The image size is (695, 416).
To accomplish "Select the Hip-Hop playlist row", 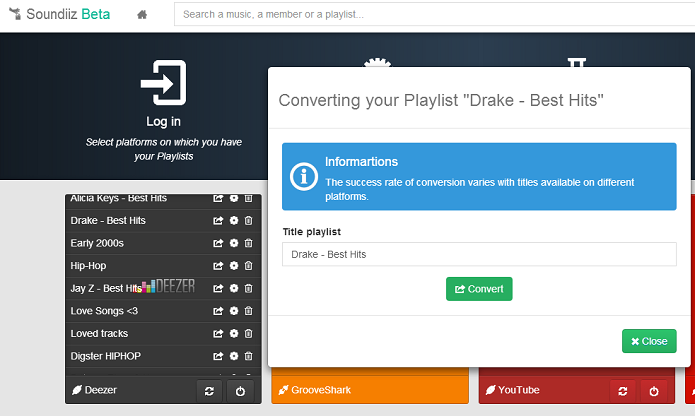I will 164,266.
